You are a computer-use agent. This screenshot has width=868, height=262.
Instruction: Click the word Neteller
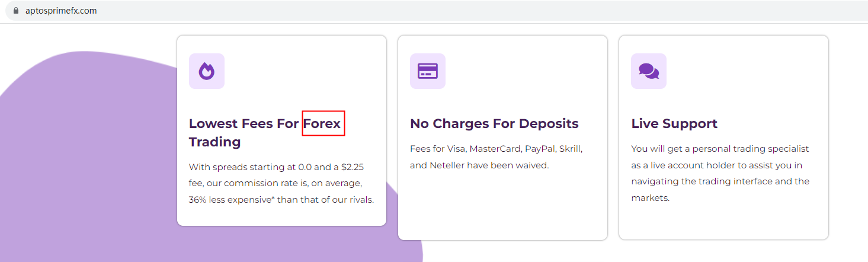point(449,165)
